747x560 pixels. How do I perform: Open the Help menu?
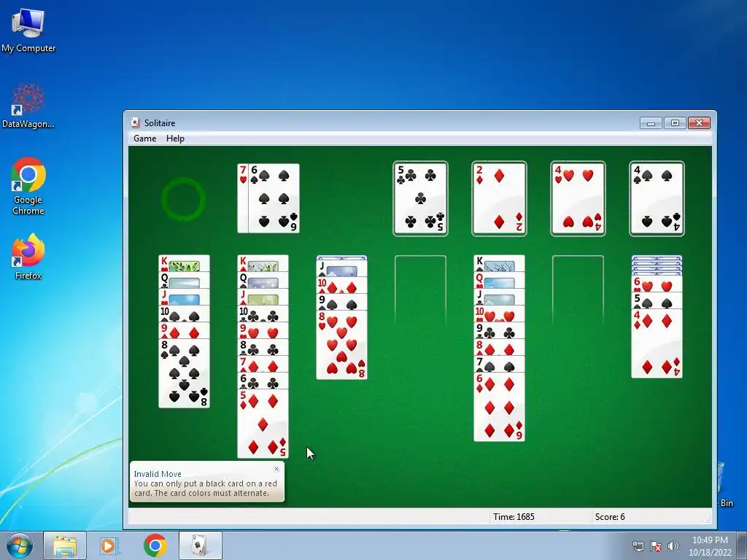pyautogui.click(x=175, y=138)
